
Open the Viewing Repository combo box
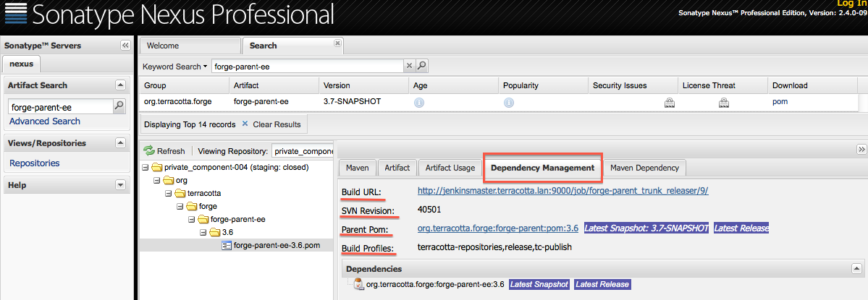[303, 151]
